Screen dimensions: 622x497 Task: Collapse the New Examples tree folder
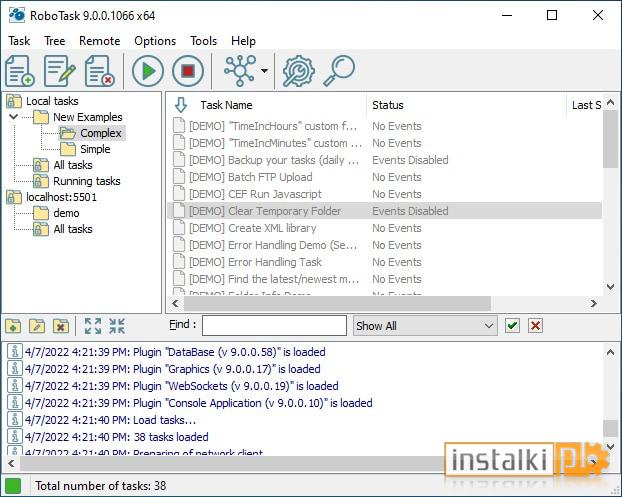pos(13,117)
